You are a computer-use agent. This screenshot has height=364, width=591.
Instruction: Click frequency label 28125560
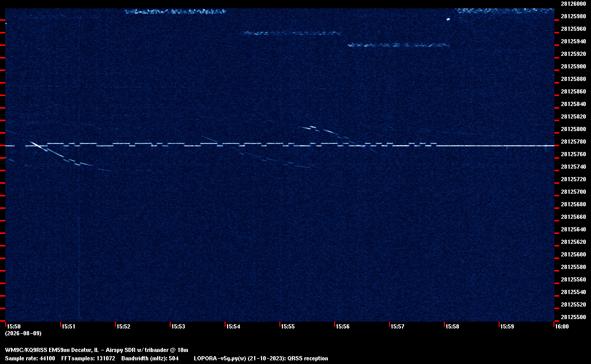point(573,279)
